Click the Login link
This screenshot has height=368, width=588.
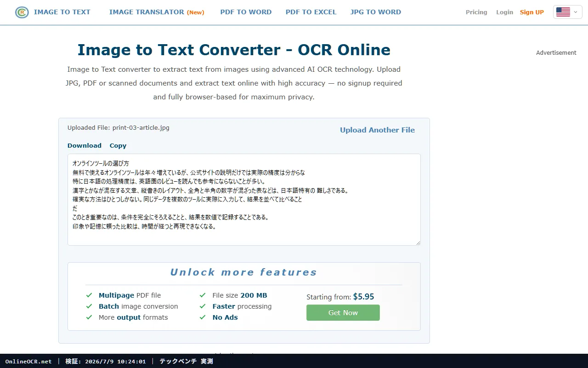[504, 12]
